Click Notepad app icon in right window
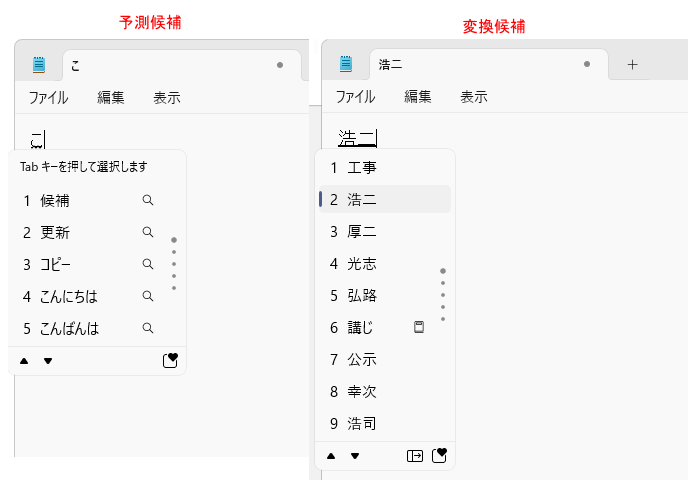This screenshot has width=688, height=483. [346, 64]
